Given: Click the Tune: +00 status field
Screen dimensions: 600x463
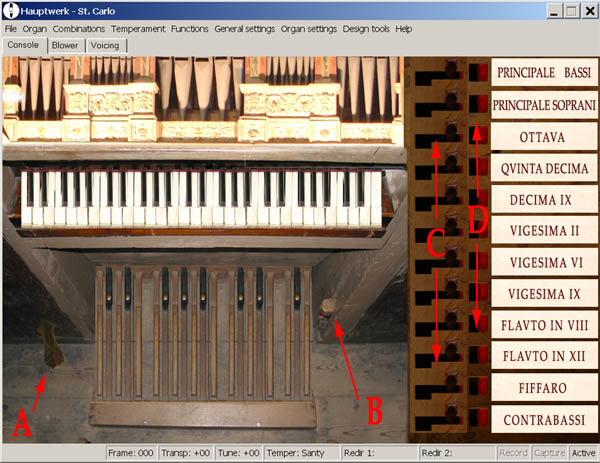Looking at the screenshot, I should pyautogui.click(x=238, y=453).
